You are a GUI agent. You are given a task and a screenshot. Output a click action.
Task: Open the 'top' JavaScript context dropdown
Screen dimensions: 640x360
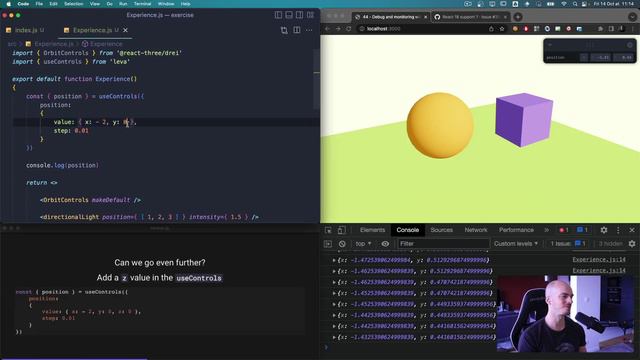coord(363,244)
